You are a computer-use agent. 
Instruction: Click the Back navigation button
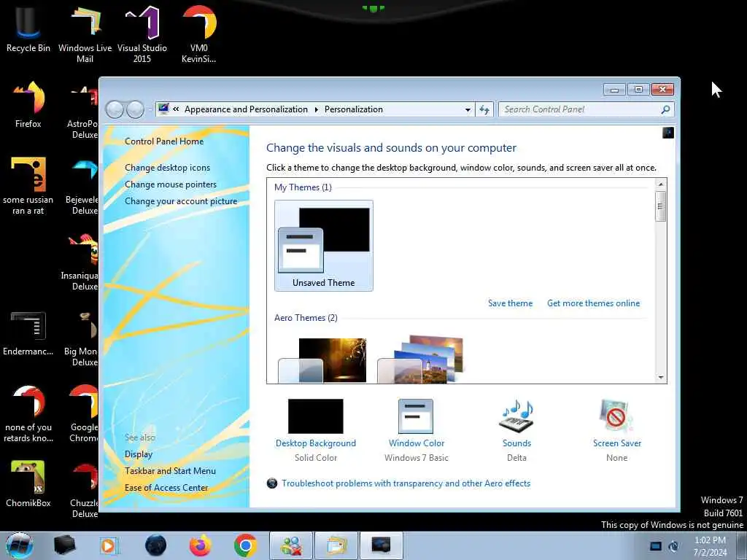pos(115,109)
